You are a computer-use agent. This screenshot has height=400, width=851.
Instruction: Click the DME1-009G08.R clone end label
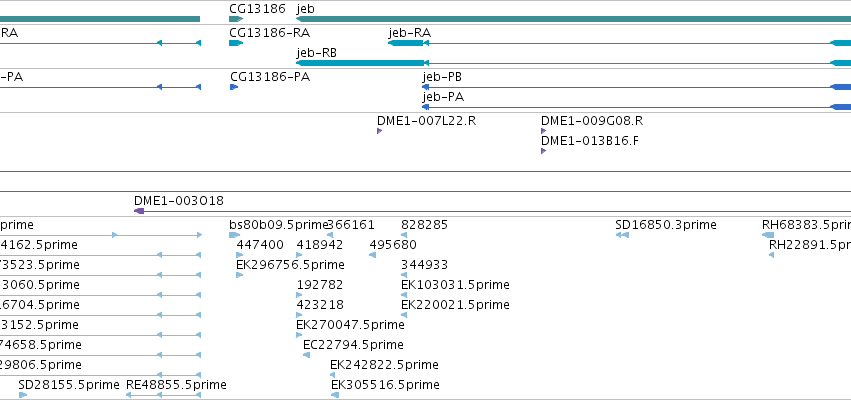coord(592,121)
